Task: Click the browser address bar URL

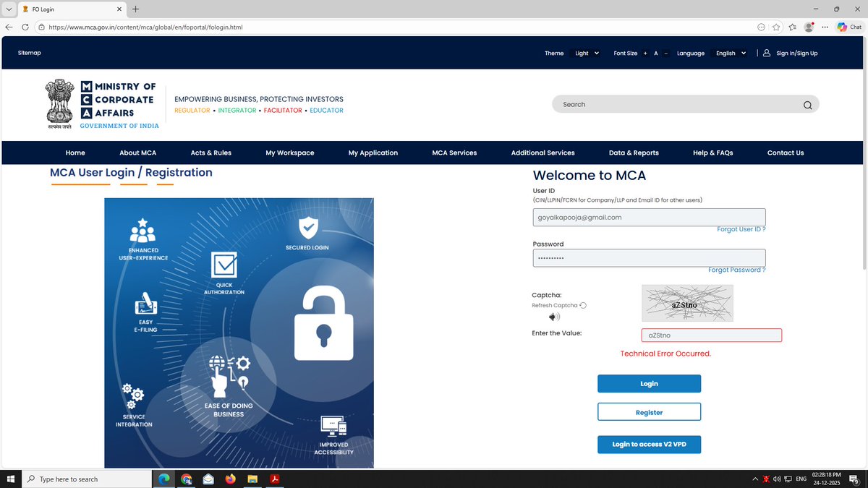Action: (x=145, y=27)
